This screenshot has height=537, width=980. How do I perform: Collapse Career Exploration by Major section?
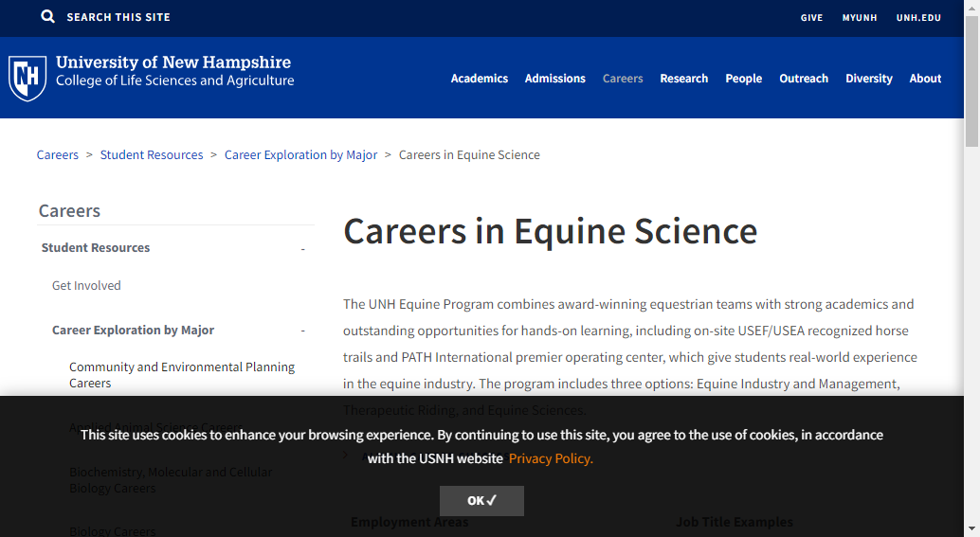point(303,331)
